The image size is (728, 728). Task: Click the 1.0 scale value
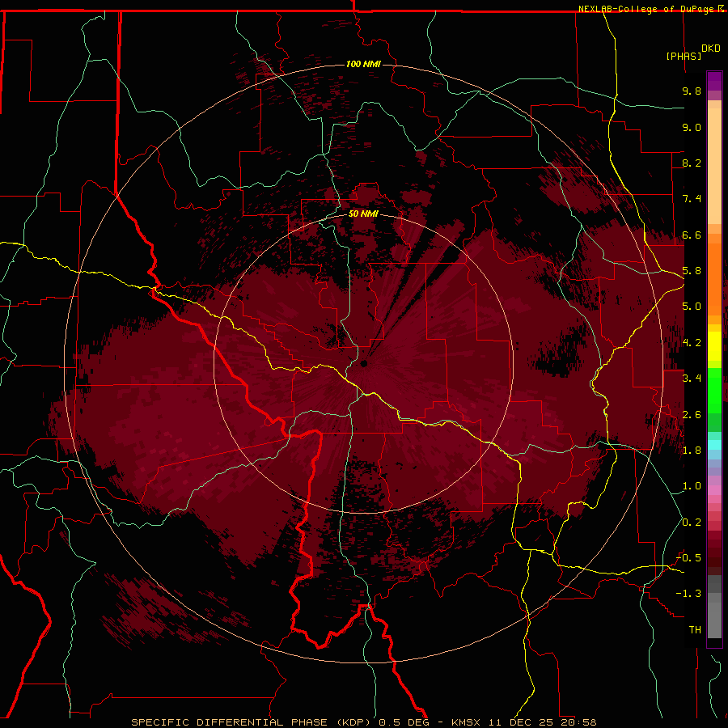[x=692, y=486]
